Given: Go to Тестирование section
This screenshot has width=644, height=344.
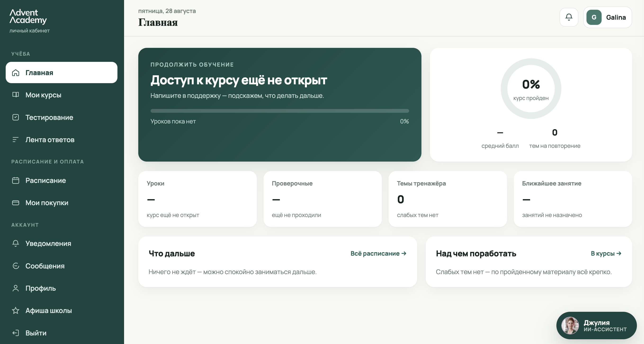Looking at the screenshot, I should (x=62, y=117).
